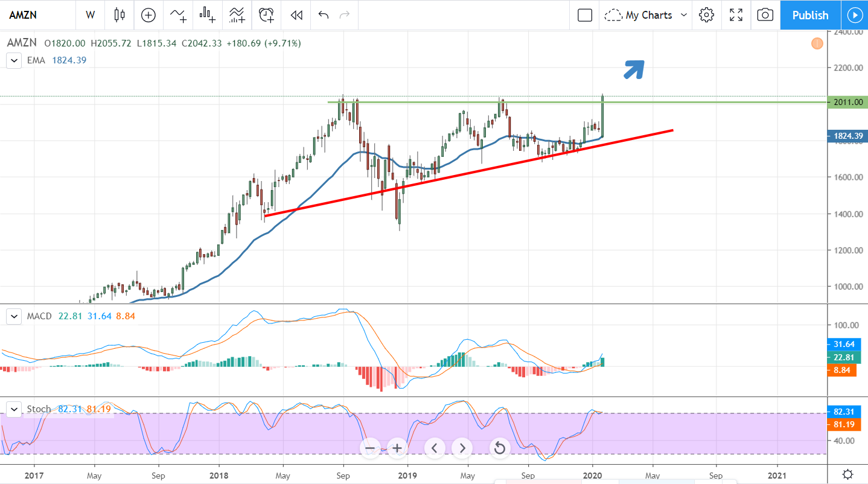
Task: Click the open value O1820.00
Action: [65, 43]
